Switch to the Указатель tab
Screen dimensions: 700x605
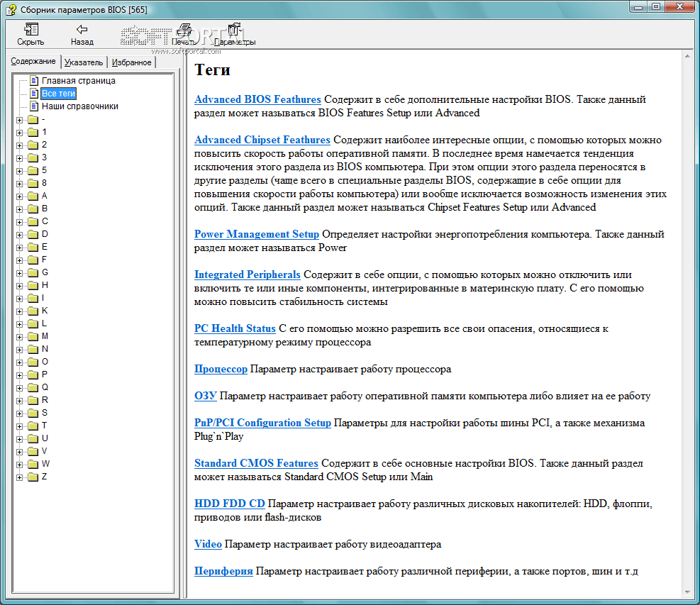coord(84,62)
